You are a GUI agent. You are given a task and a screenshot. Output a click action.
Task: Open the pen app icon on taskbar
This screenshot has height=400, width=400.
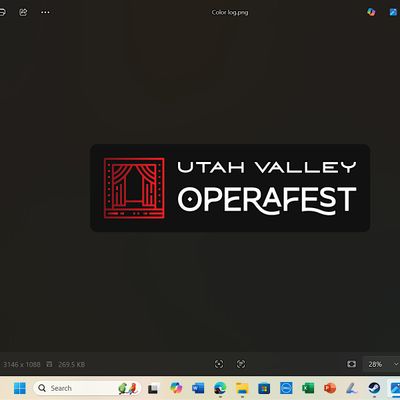pyautogui.click(x=352, y=388)
